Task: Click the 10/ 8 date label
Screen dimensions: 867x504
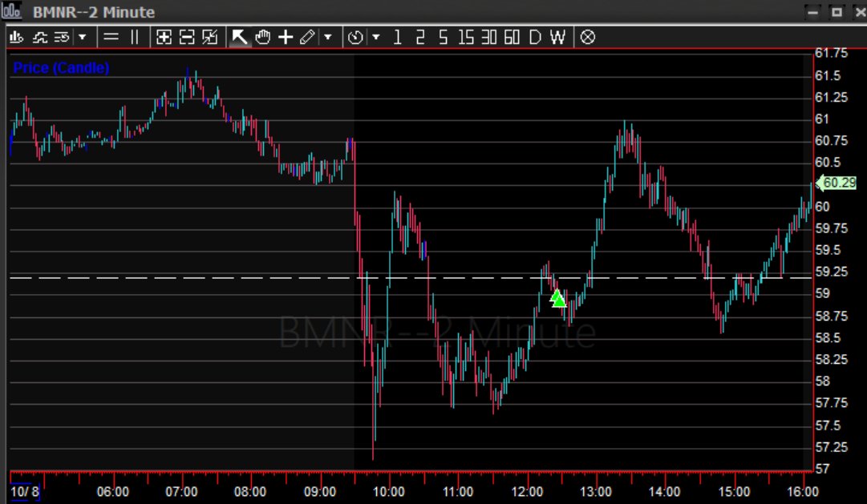Action: pyautogui.click(x=24, y=491)
